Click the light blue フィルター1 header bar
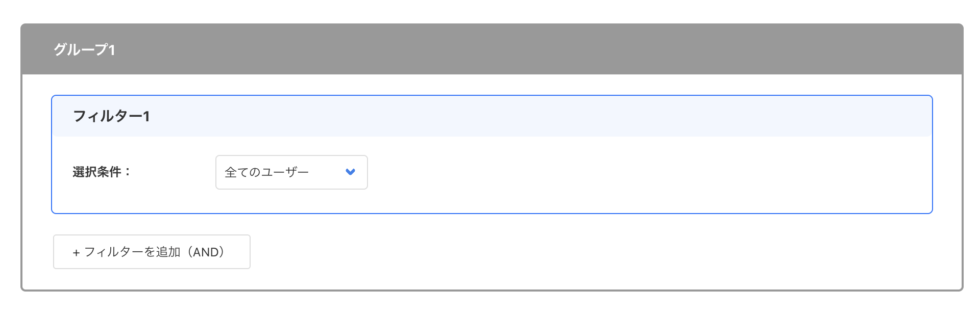Image resolution: width=980 pixels, height=316 pixels. point(510,116)
